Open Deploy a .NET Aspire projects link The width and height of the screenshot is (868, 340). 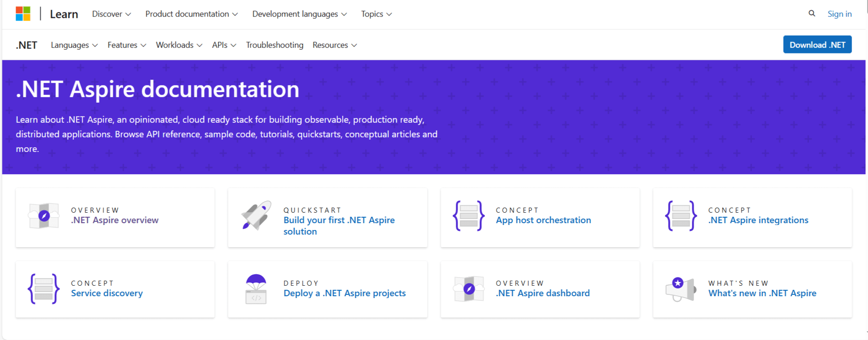[x=345, y=293]
